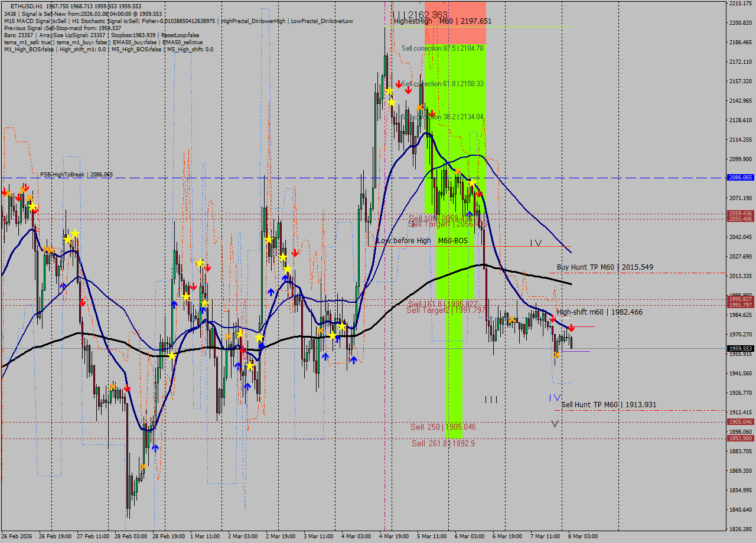This screenshot has height=543, width=756.
Task: Click the orange X marker below the 8 Mar candles
Action: 557,355
